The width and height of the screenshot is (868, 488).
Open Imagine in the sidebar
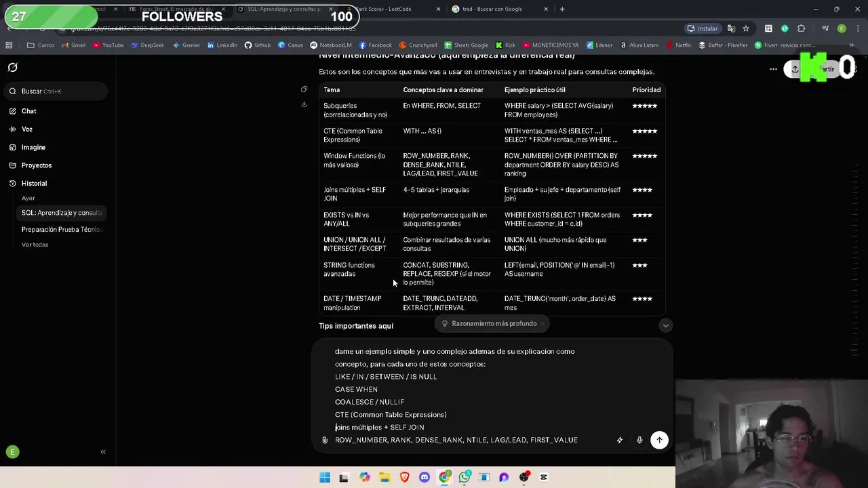tap(33, 147)
